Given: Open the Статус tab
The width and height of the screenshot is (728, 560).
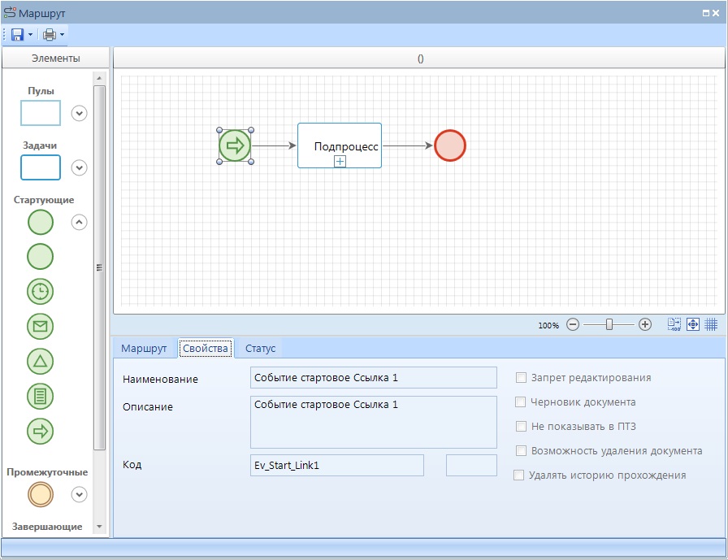Looking at the screenshot, I should tap(260, 349).
